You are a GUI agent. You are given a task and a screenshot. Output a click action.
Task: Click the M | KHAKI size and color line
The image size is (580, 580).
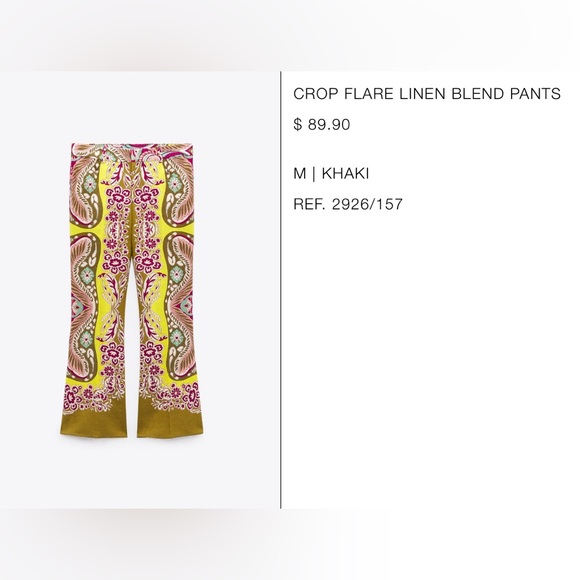coord(331,173)
